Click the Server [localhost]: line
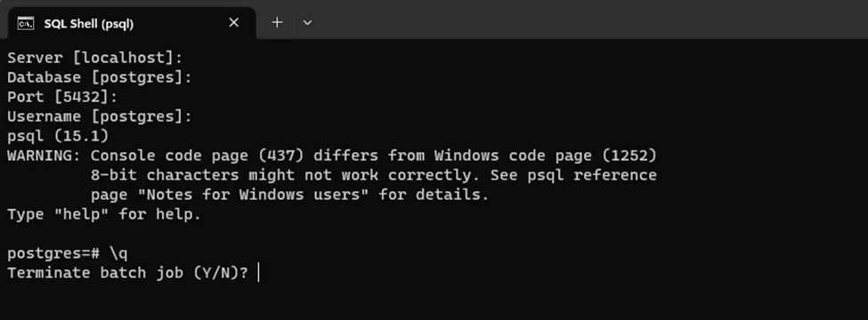This screenshot has width=868, height=320. pyautogui.click(x=94, y=58)
